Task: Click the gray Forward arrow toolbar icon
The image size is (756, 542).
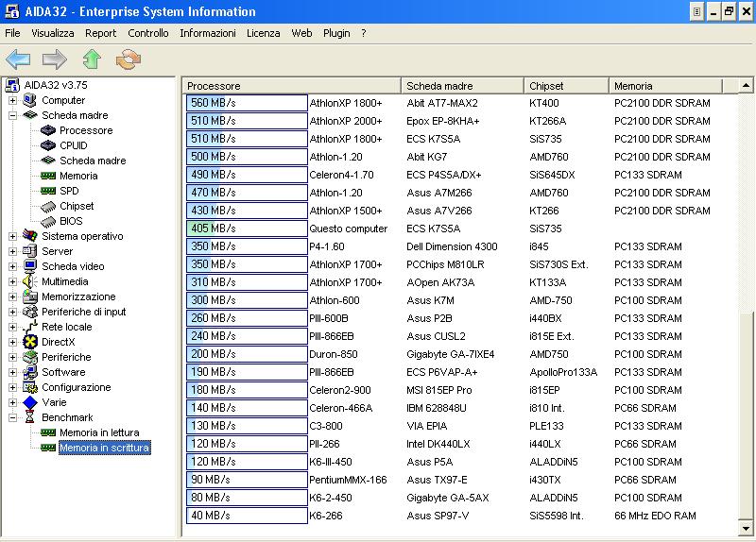Action: tap(55, 59)
